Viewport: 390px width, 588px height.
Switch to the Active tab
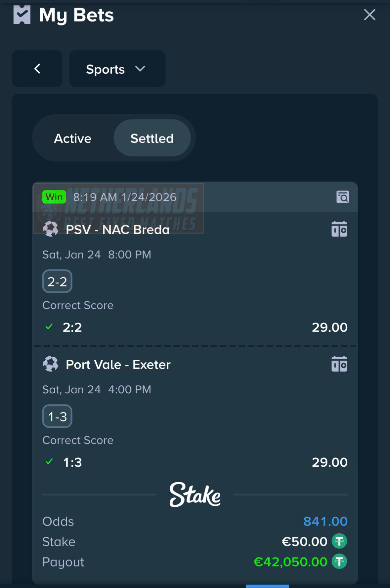click(x=72, y=138)
